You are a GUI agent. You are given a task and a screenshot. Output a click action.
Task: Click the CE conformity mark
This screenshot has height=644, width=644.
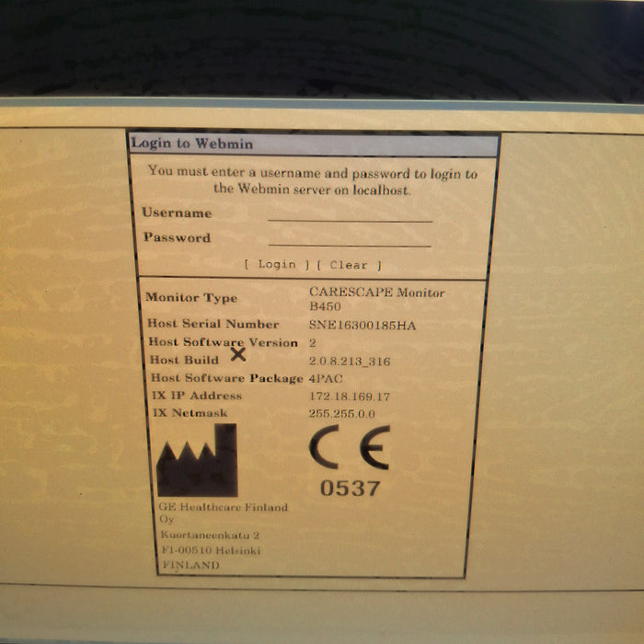pos(349,448)
